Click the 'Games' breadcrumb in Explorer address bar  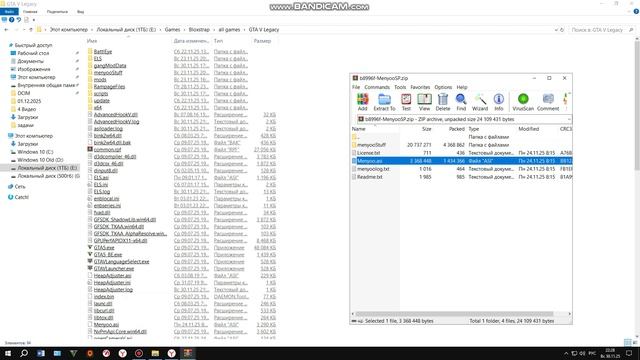tap(172, 30)
